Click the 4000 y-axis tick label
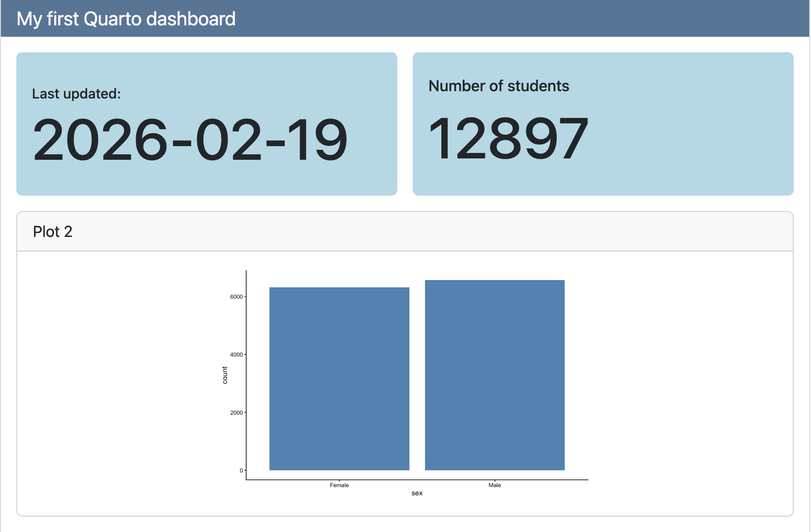This screenshot has height=532, width=811. (x=236, y=355)
